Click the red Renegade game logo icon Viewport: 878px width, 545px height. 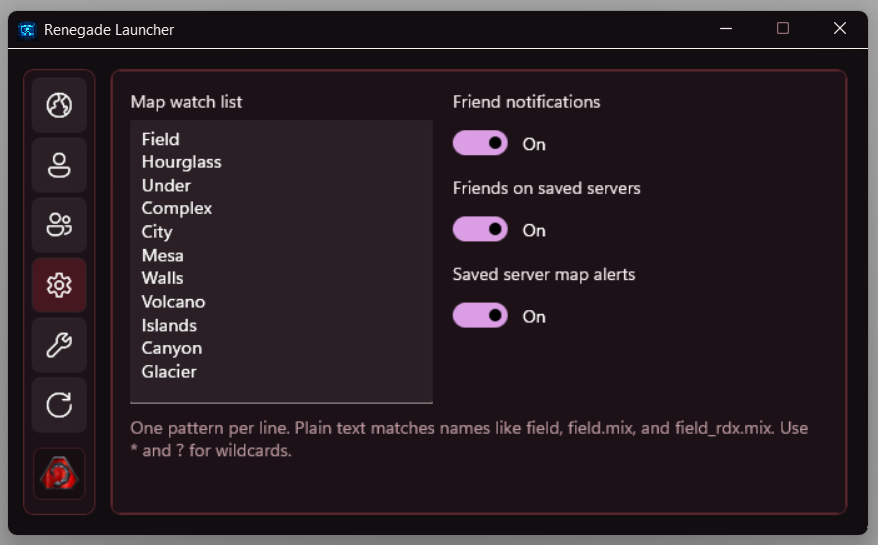pos(59,474)
